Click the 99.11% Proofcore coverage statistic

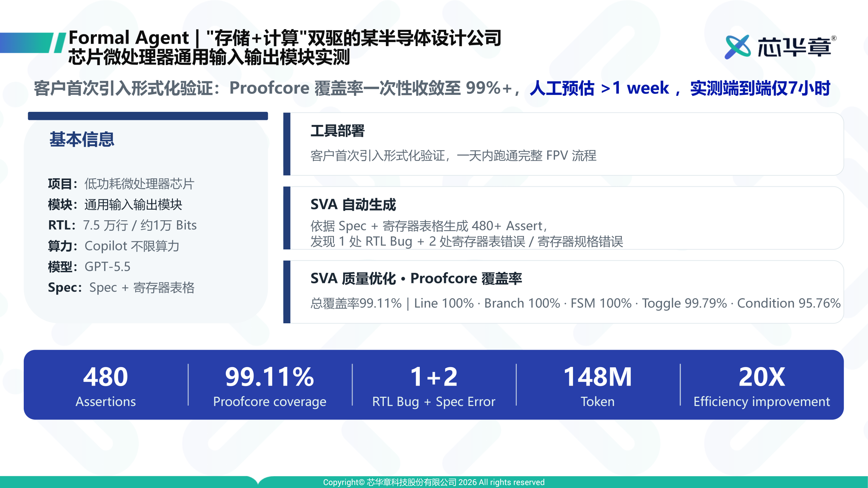click(270, 386)
